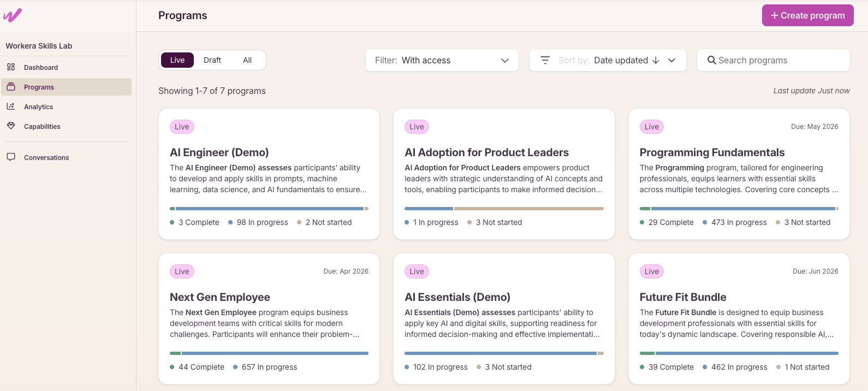Click "3 Complete" on AI Engineer card
Screen dimensions: 868x391
coord(199,222)
